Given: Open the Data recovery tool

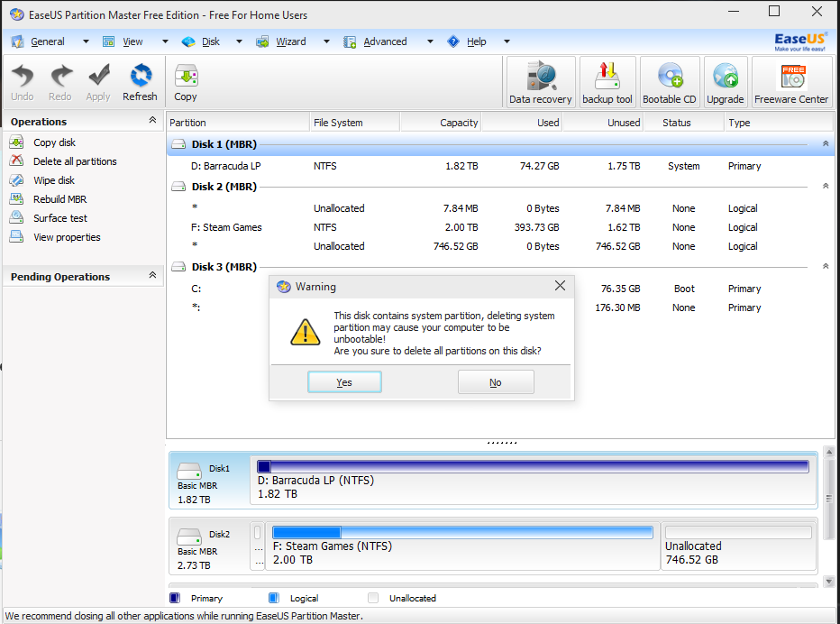Looking at the screenshot, I should tap(541, 82).
